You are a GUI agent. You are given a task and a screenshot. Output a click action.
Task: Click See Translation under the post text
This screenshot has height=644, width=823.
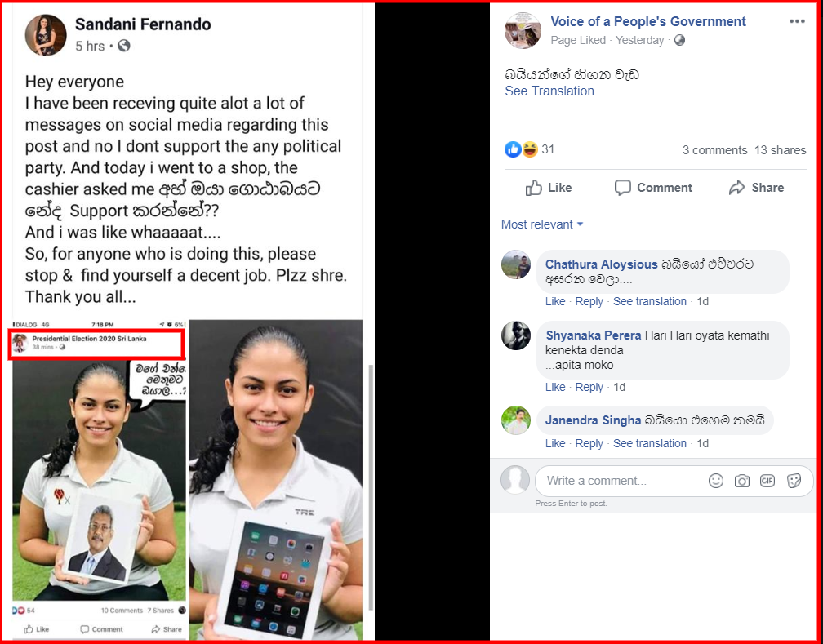click(549, 91)
